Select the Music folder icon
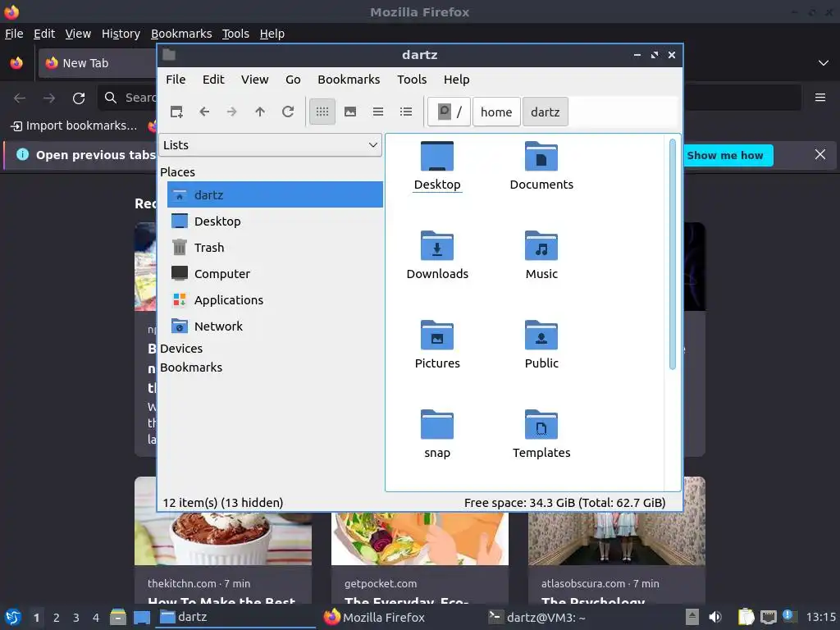 point(541,256)
